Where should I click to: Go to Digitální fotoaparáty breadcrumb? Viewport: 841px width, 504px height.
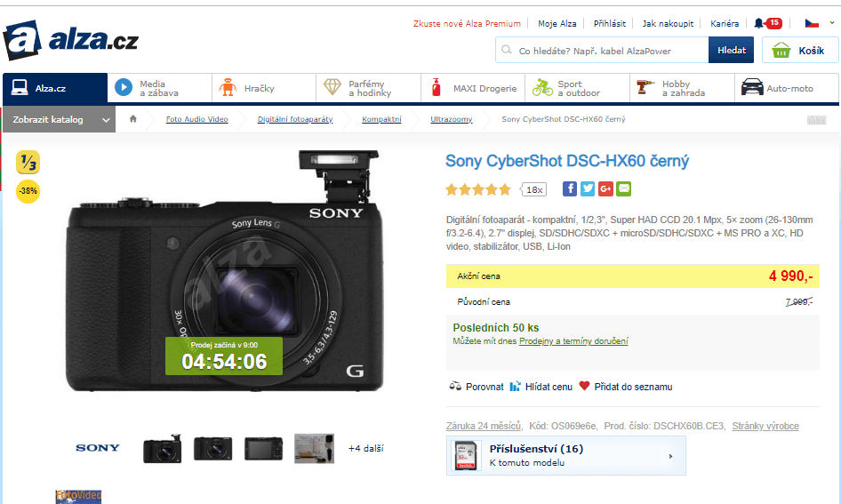coord(295,119)
